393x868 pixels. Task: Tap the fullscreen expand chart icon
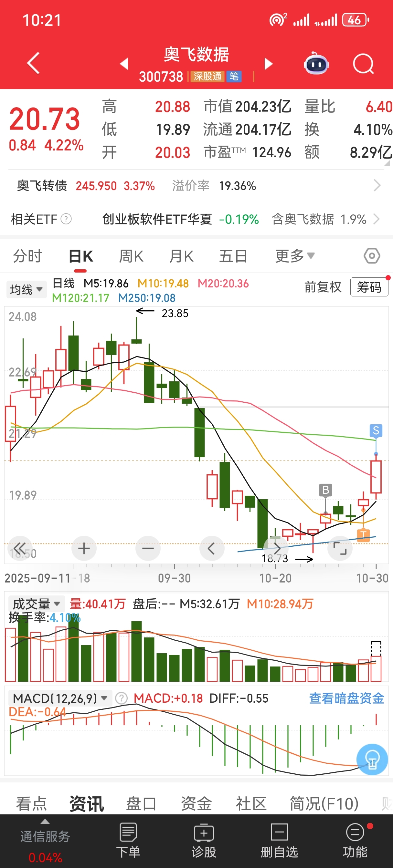[x=340, y=549]
